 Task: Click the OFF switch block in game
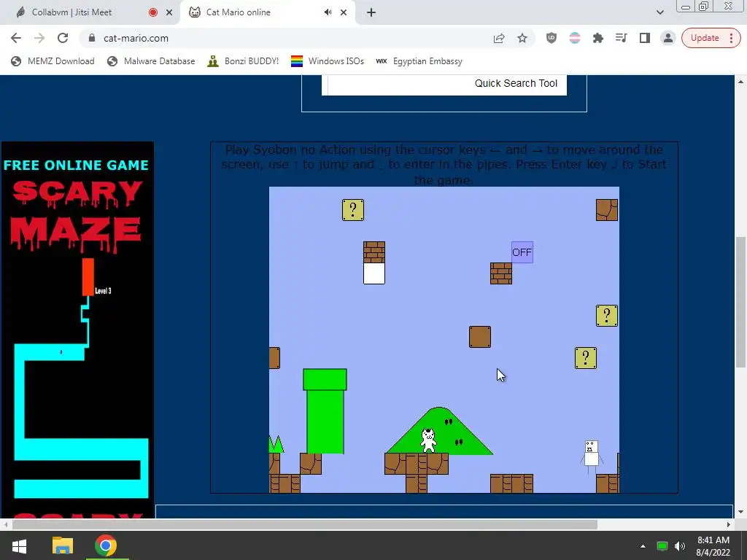pos(522,252)
